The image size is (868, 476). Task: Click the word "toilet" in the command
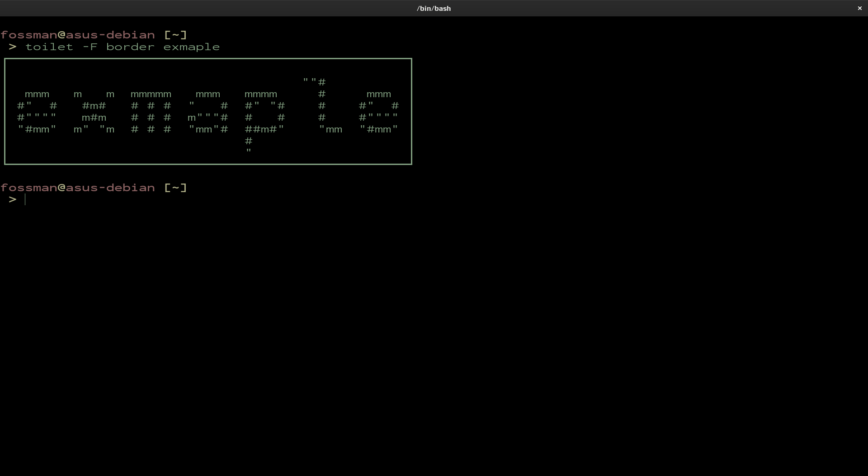[49, 47]
